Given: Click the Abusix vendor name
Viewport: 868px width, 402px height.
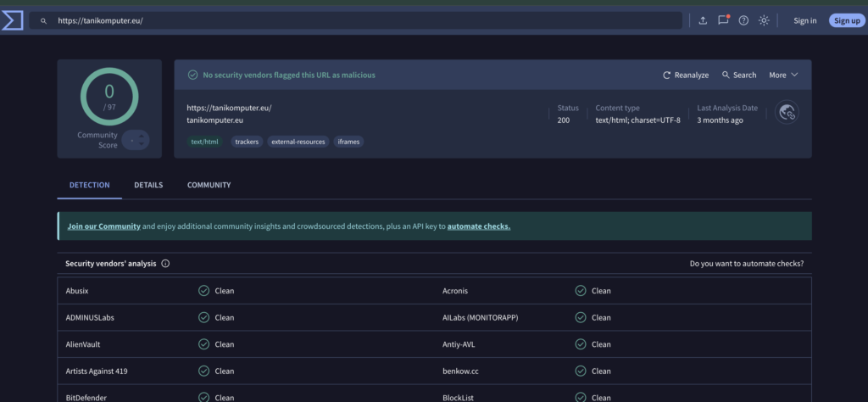Looking at the screenshot, I should pos(77,291).
